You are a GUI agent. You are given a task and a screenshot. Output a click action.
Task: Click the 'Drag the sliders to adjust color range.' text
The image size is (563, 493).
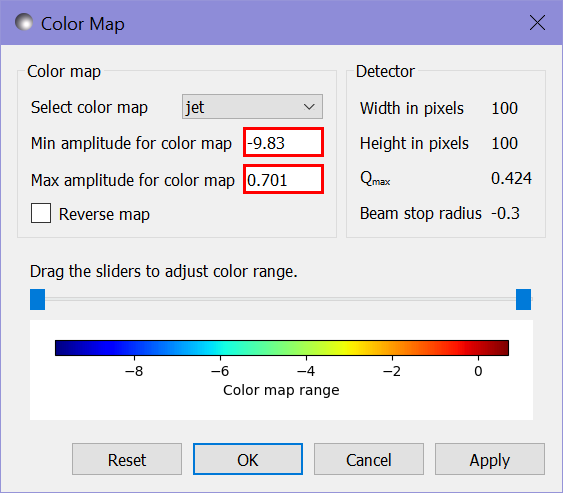click(164, 271)
